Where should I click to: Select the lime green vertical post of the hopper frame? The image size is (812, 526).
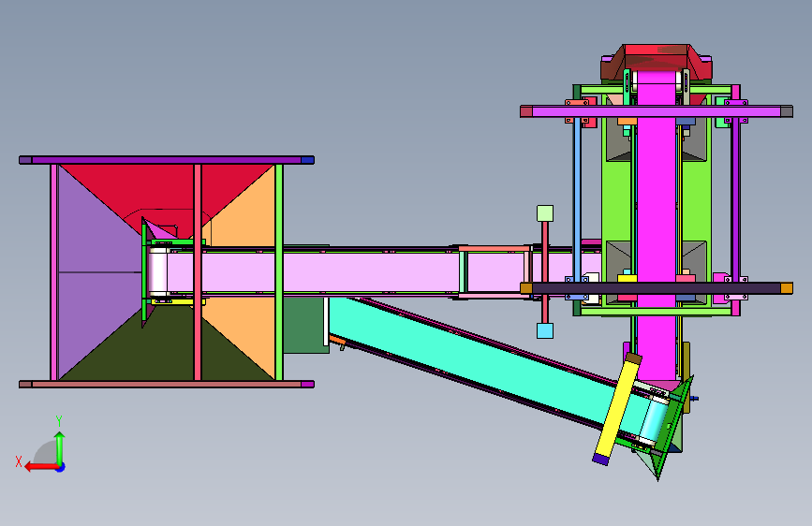pos(279,272)
